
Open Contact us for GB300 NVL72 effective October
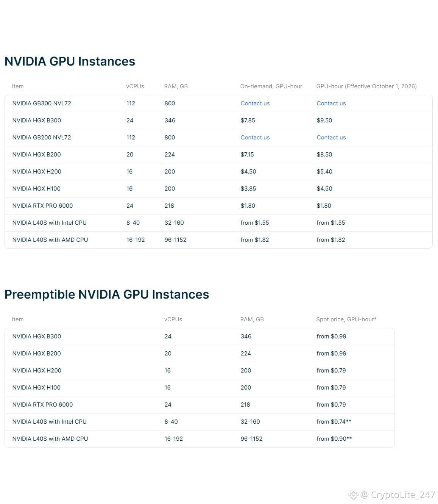(331, 103)
